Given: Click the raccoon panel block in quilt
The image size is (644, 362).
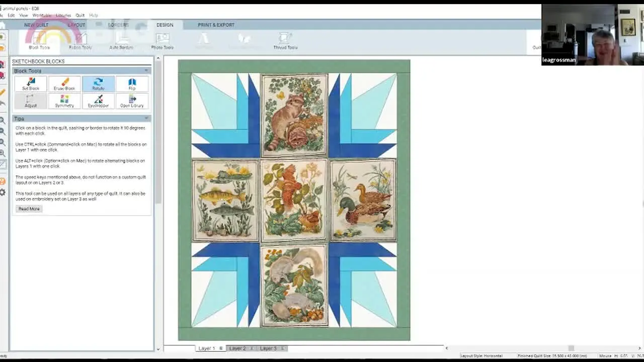Looking at the screenshot, I should pyautogui.click(x=294, y=115).
